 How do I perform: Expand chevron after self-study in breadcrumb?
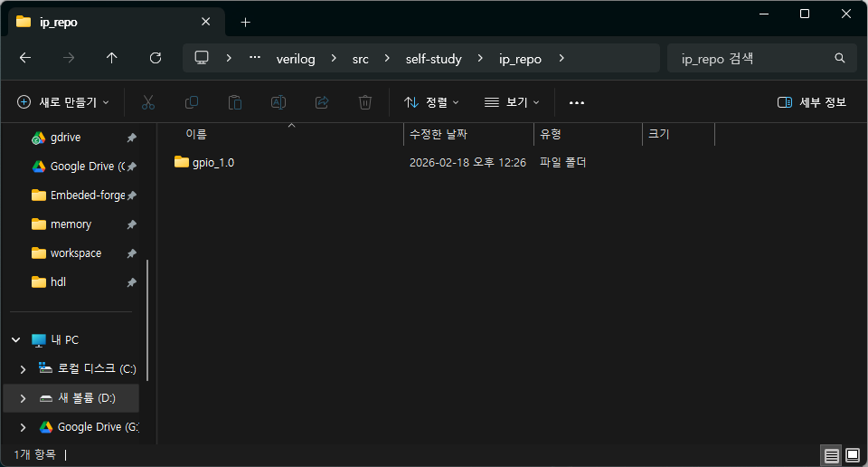tap(480, 58)
